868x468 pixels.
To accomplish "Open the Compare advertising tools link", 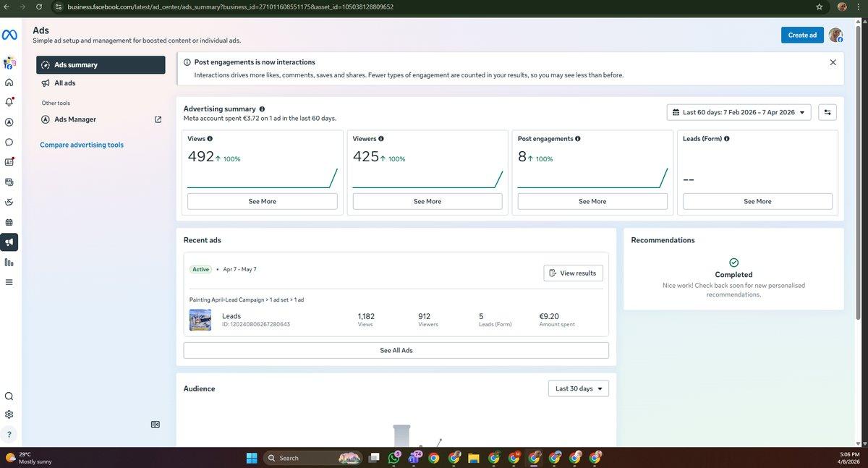I will (x=82, y=145).
